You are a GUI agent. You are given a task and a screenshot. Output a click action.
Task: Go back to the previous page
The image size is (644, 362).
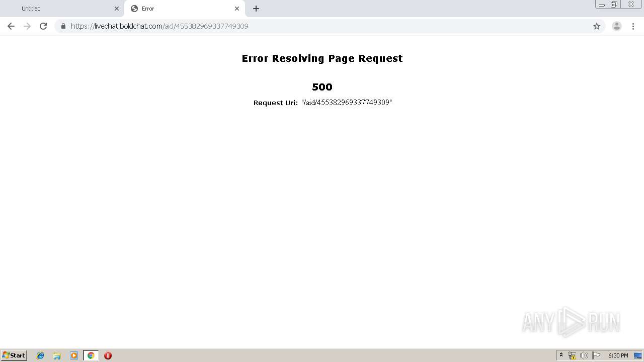pos(11,26)
